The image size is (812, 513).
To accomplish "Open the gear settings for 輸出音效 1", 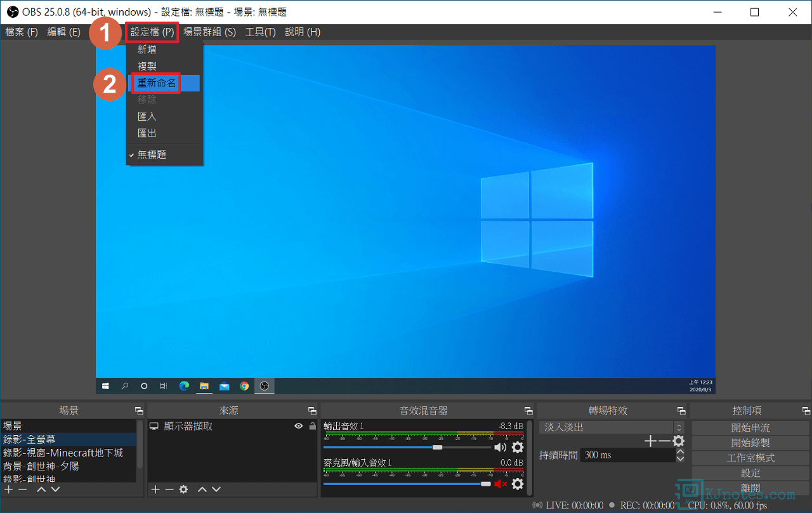I will pyautogui.click(x=518, y=448).
